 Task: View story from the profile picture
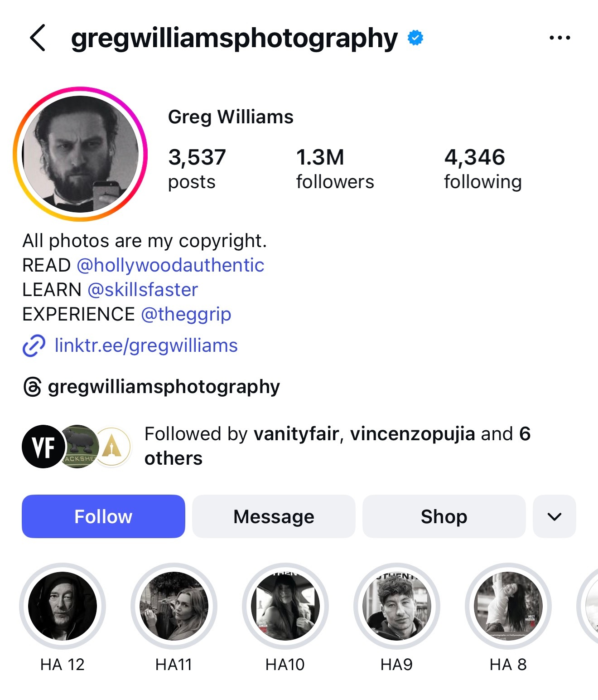(81, 154)
